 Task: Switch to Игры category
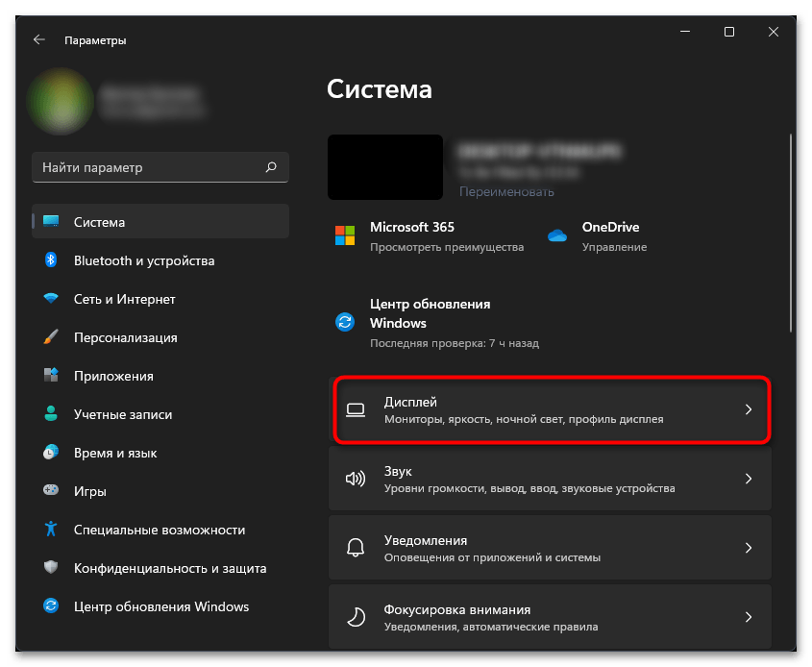coord(89,491)
